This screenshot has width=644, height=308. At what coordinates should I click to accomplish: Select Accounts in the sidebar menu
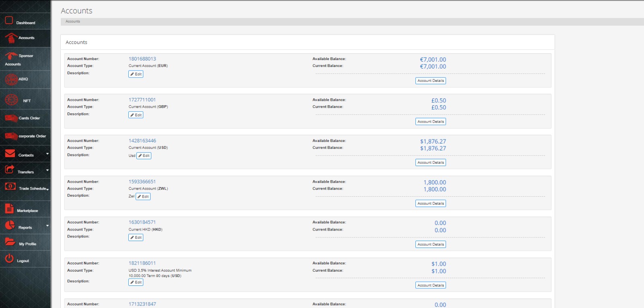(26, 38)
